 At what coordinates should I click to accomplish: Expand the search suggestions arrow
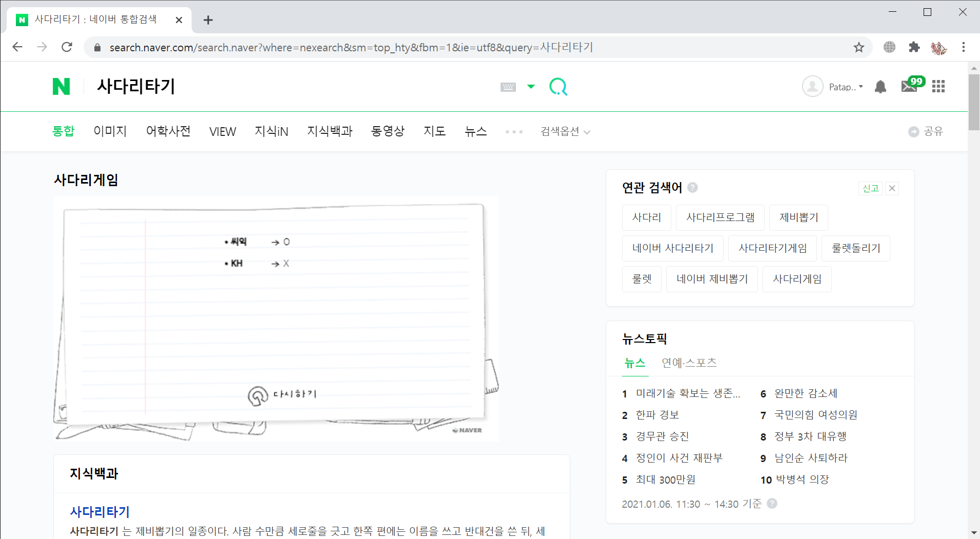(x=531, y=87)
